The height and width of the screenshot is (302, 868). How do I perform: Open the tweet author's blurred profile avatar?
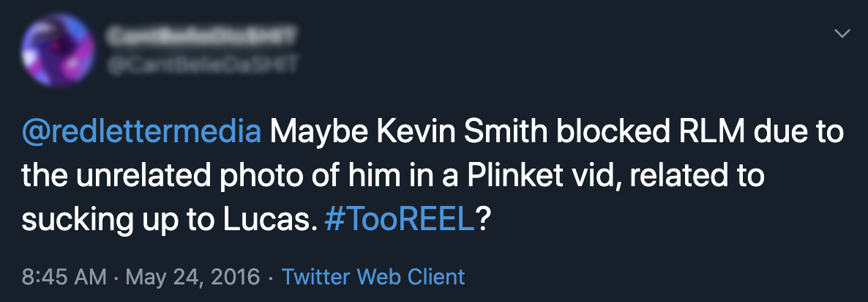pos(56,49)
